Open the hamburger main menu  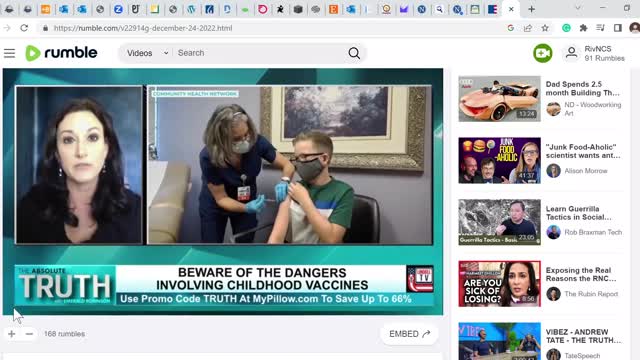click(x=9, y=53)
